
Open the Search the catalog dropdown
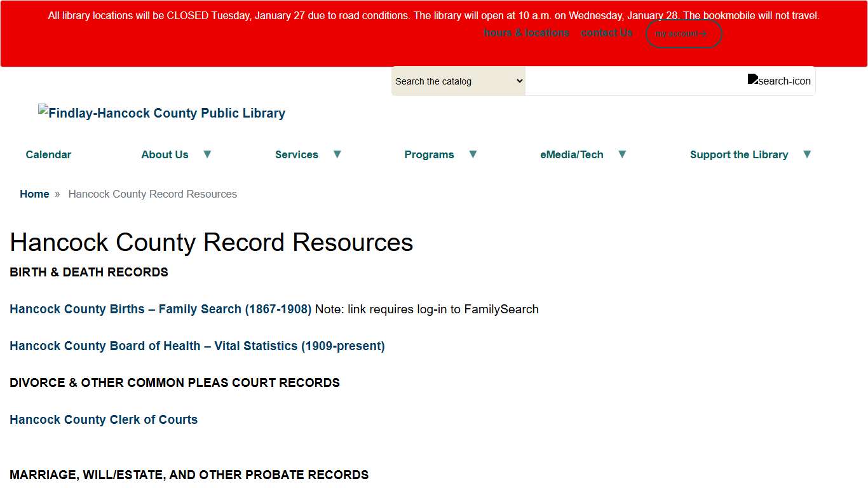458,81
